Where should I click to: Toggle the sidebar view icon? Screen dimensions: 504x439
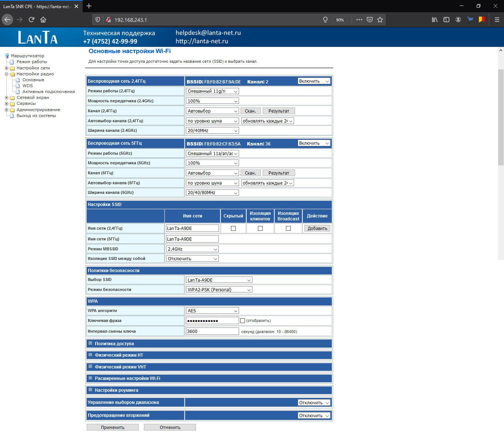446,20
